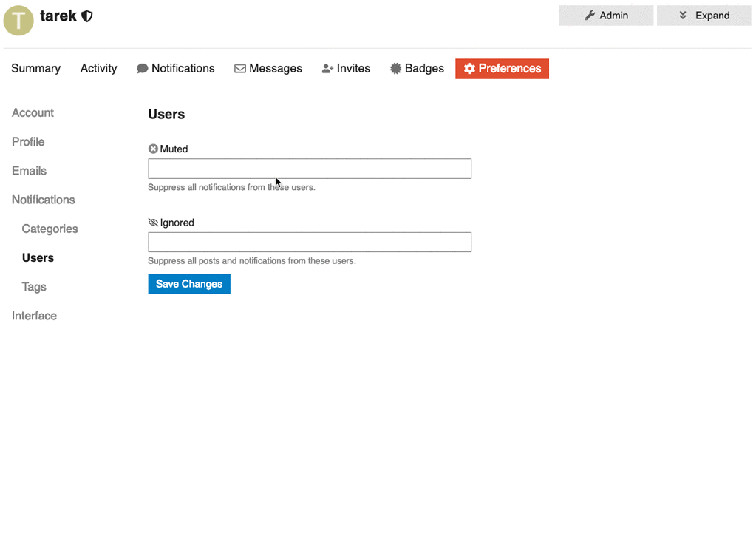Image resolution: width=756 pixels, height=545 pixels.
Task: Open the Summary tab
Action: (35, 69)
